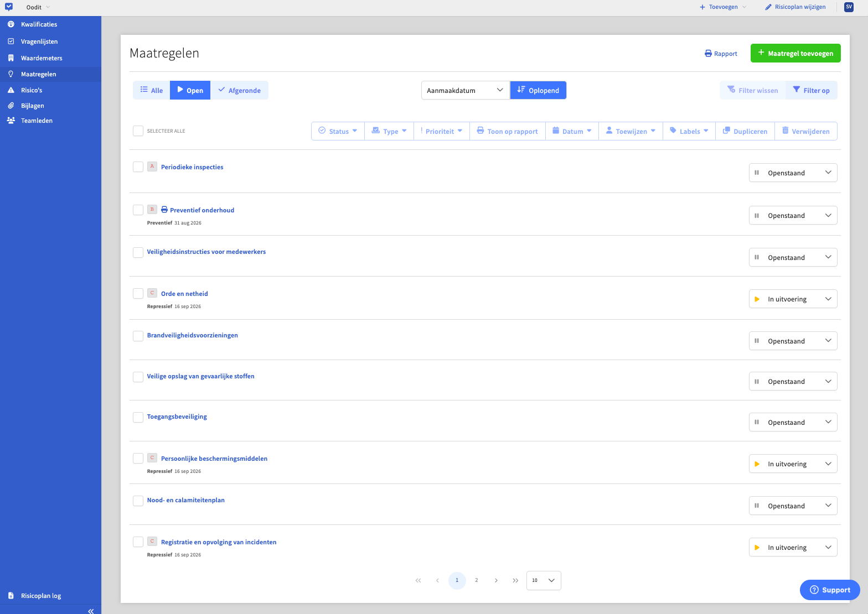This screenshot has width=868, height=614.
Task: Open the Labels bulk dropdown
Action: point(689,131)
